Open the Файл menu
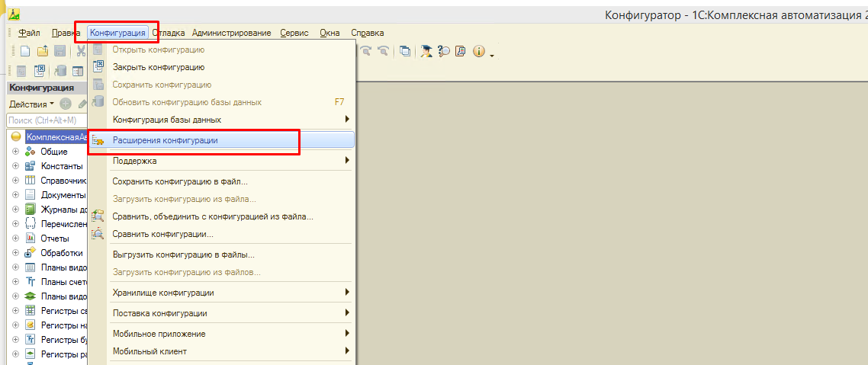This screenshot has width=868, height=365. coord(29,33)
